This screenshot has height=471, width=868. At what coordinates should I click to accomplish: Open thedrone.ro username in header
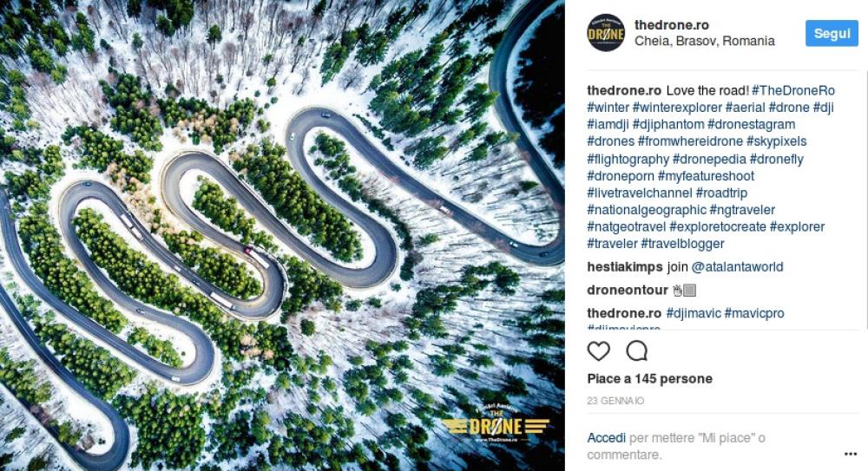pos(672,25)
